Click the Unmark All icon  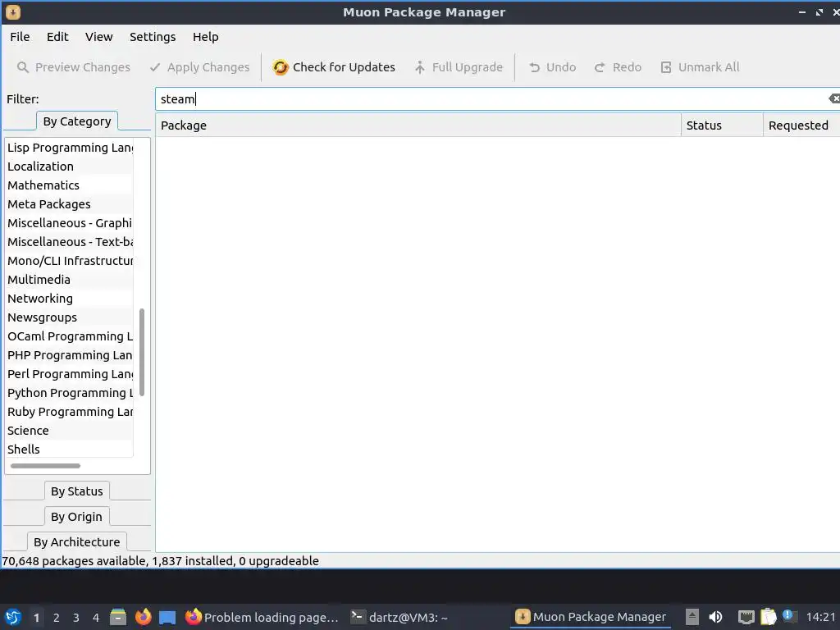[666, 67]
